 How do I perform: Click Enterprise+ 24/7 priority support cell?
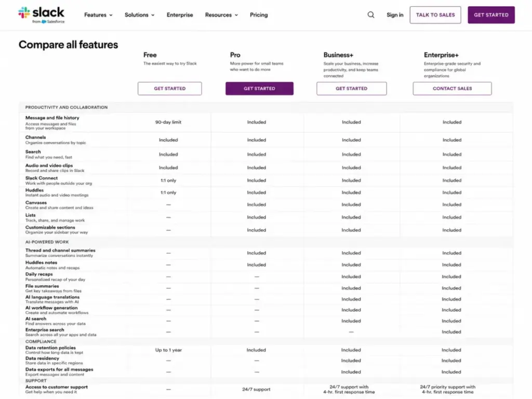point(447,390)
